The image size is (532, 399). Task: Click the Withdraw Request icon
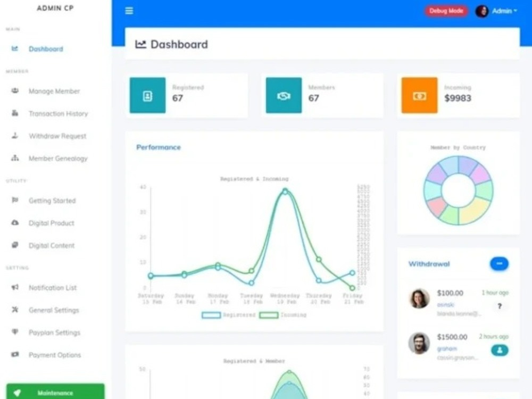click(15, 135)
